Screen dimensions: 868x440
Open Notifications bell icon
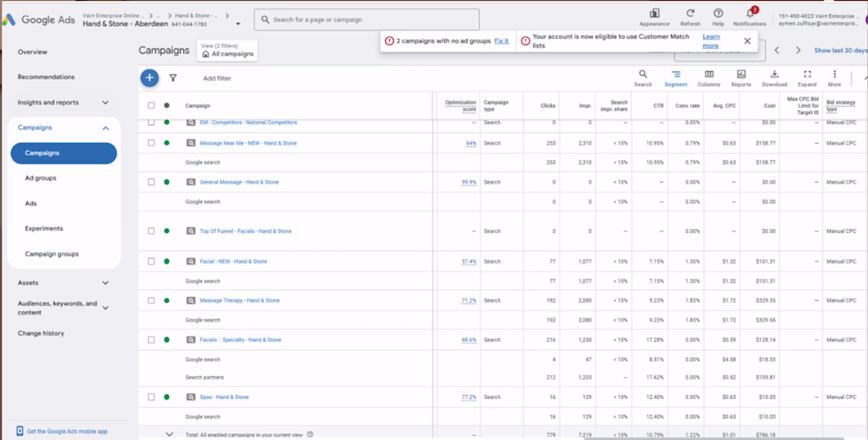coord(750,13)
